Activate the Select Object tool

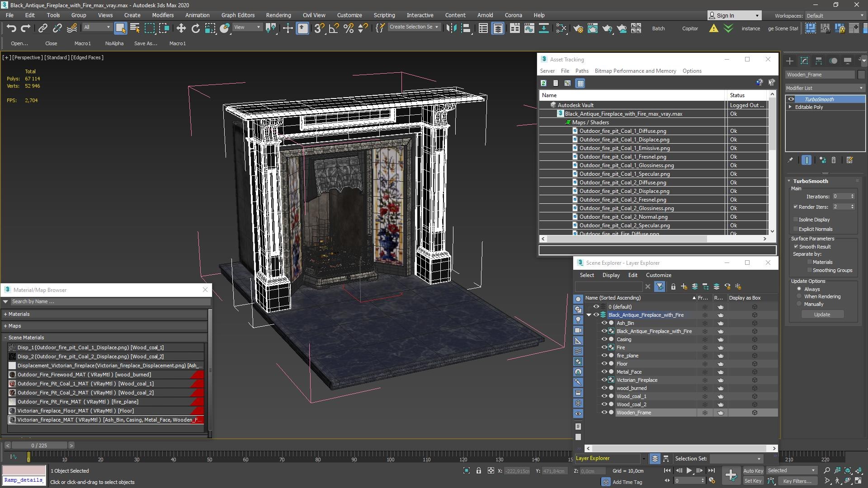[120, 28]
